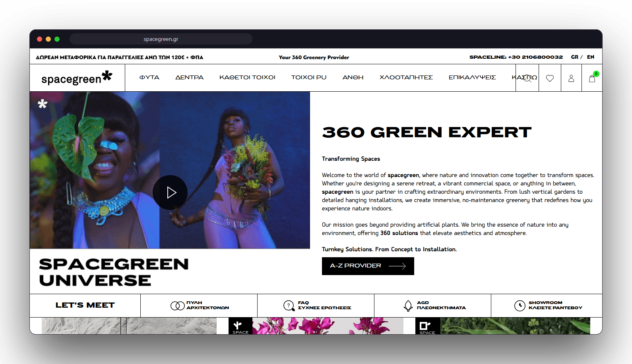
Task: Click the green maximize window dot
Action: pos(57,39)
